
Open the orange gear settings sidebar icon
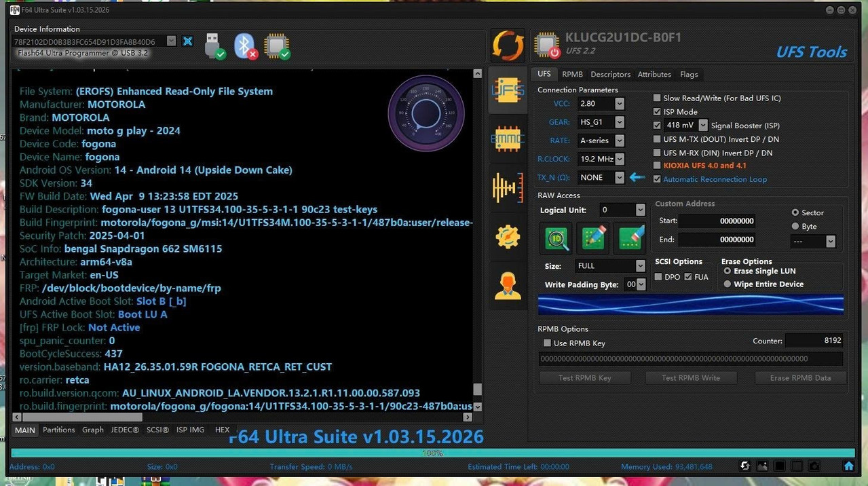tap(508, 236)
